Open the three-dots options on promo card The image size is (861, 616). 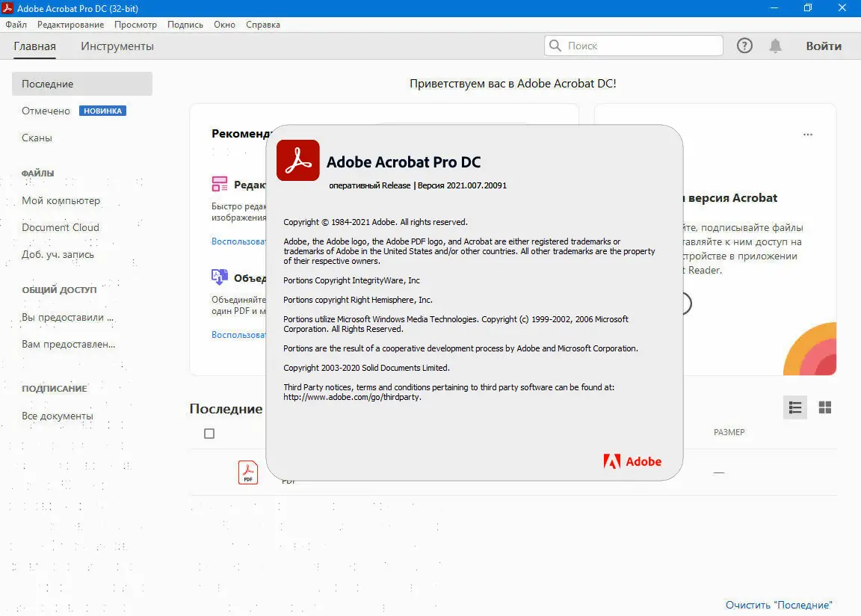click(808, 135)
